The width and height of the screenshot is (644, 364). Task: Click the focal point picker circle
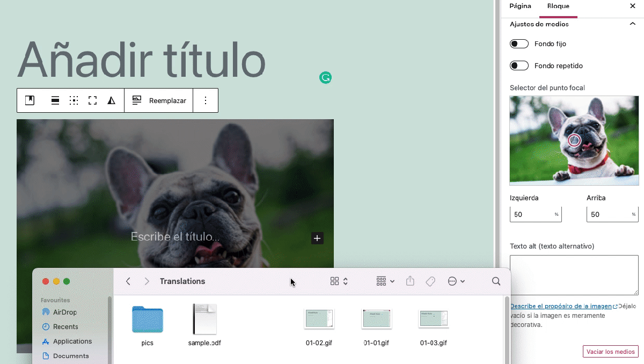pos(574,141)
